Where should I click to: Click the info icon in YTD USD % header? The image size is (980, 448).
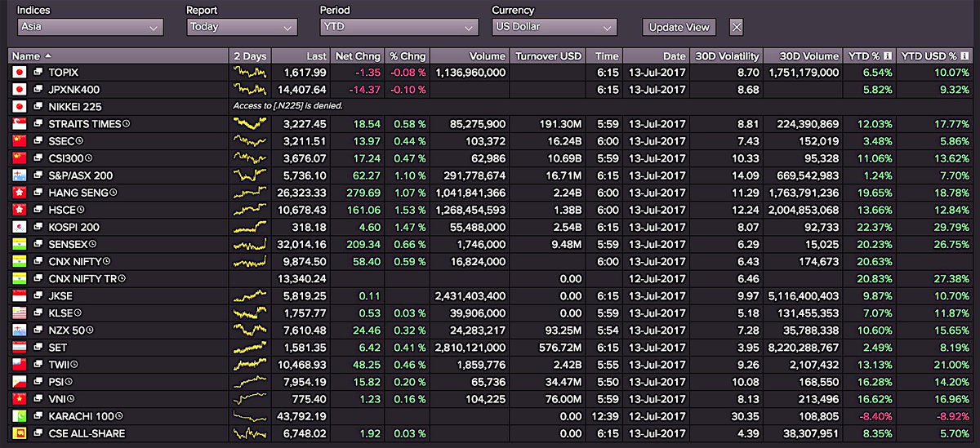click(x=965, y=56)
